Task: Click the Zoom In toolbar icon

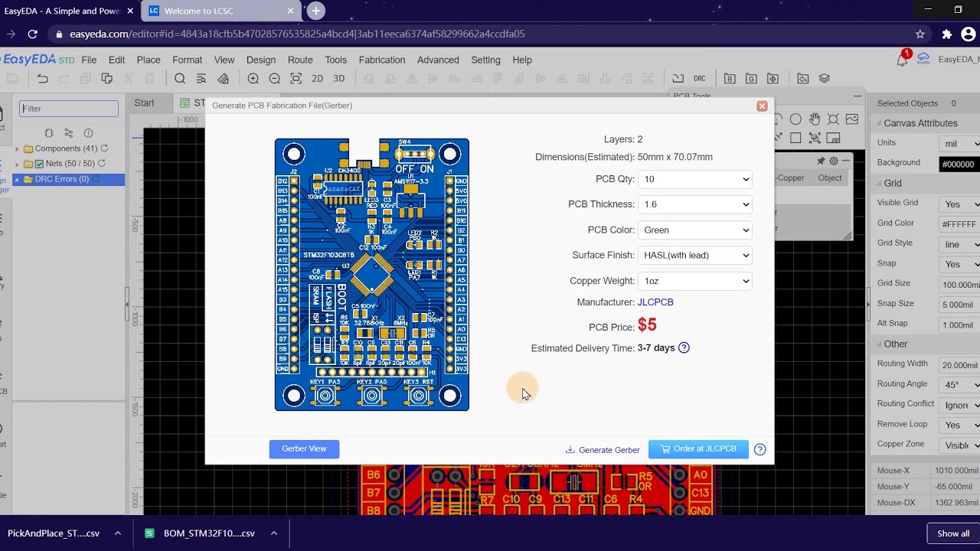Action: (253, 79)
